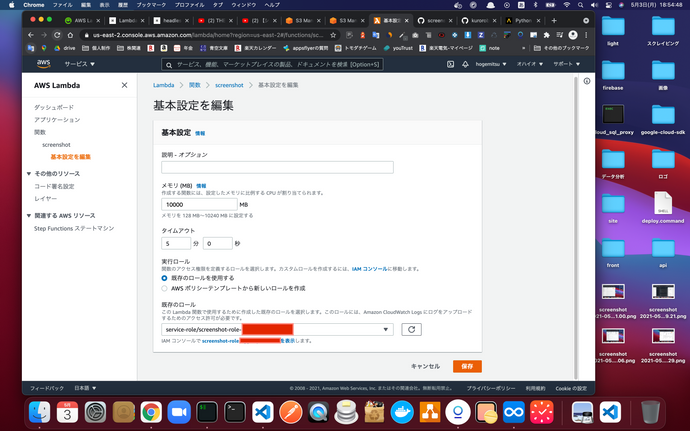Open Sequel Pro from the Dock
The width and height of the screenshot is (690, 431).
pyautogui.click(x=346, y=413)
